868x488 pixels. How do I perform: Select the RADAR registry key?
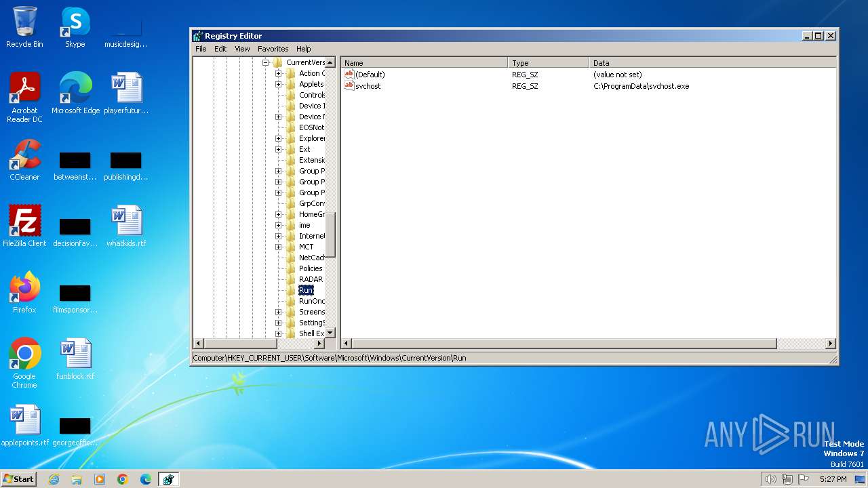pyautogui.click(x=311, y=279)
